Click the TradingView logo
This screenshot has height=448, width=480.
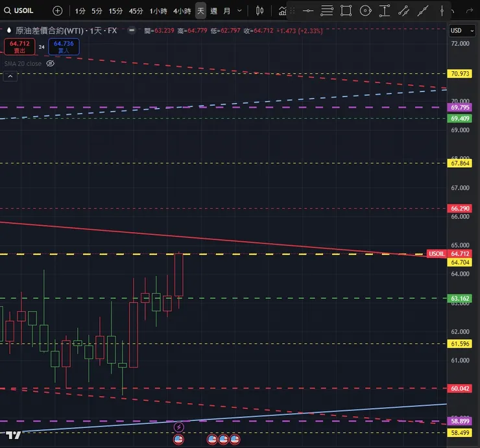click(14, 435)
